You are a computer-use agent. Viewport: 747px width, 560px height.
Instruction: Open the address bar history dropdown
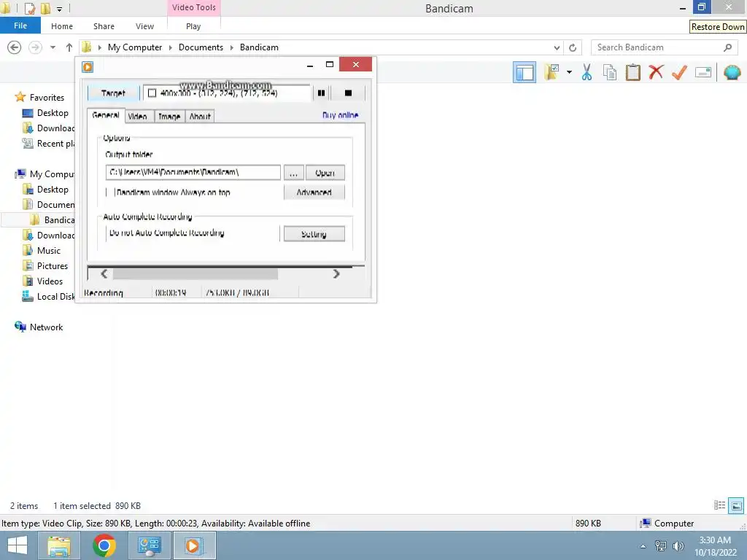click(x=557, y=47)
